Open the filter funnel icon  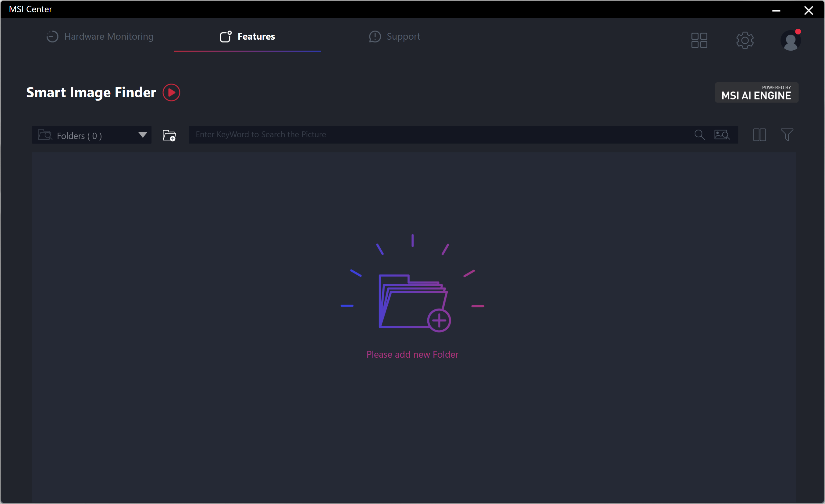click(x=787, y=135)
